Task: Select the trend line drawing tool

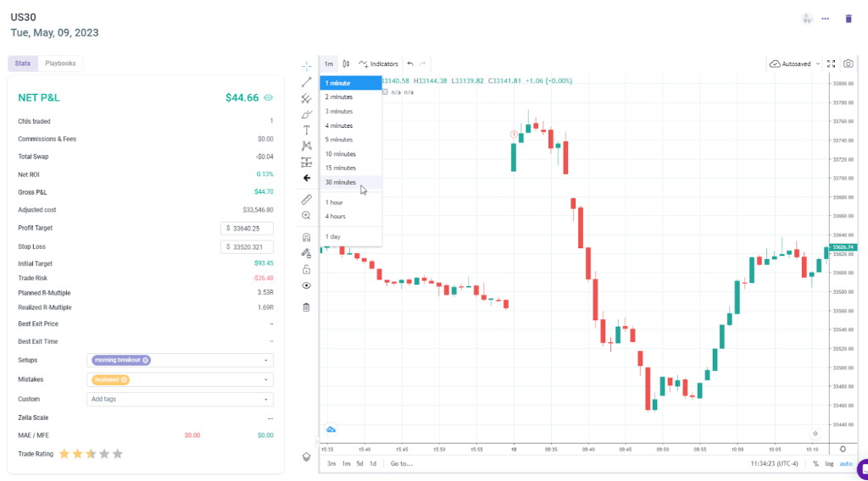Action: tap(307, 82)
